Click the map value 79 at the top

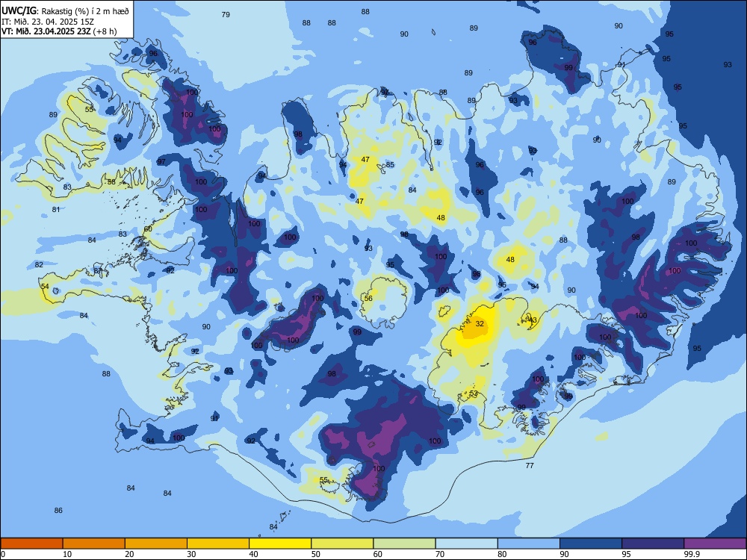click(226, 15)
